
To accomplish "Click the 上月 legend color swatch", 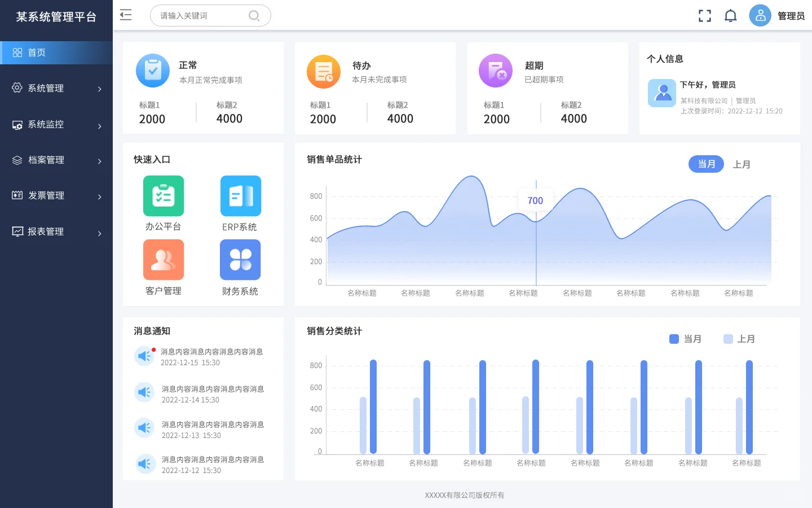I will click(728, 339).
